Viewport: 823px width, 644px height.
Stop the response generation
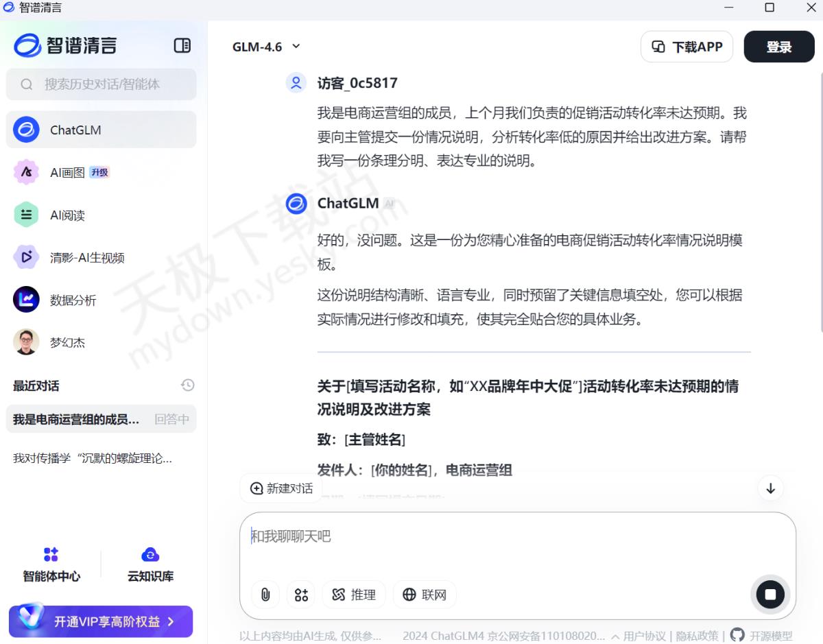click(x=770, y=595)
